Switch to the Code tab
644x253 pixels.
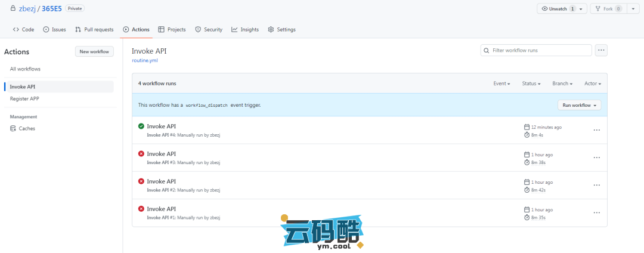23,29
